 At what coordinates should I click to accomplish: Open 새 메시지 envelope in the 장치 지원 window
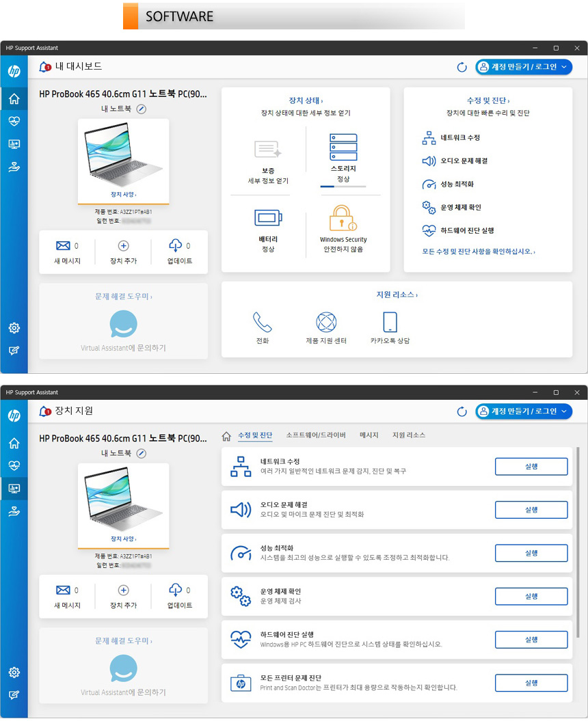[x=63, y=590]
